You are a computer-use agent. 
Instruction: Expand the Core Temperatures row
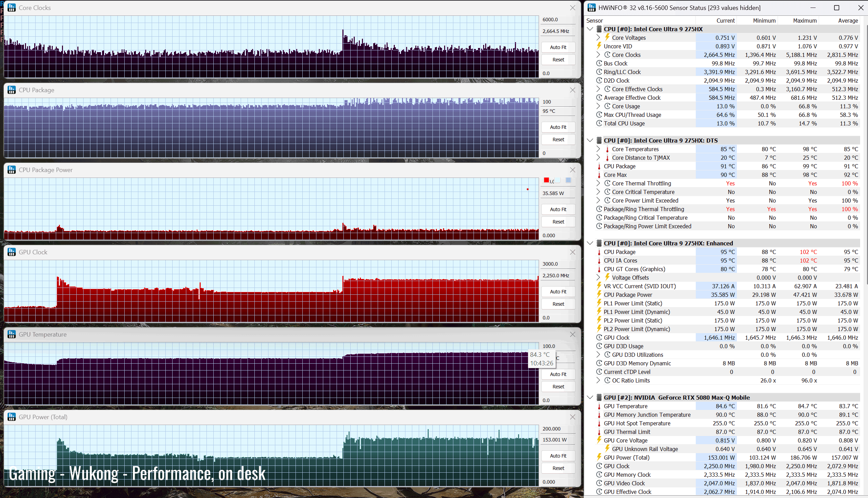click(598, 149)
